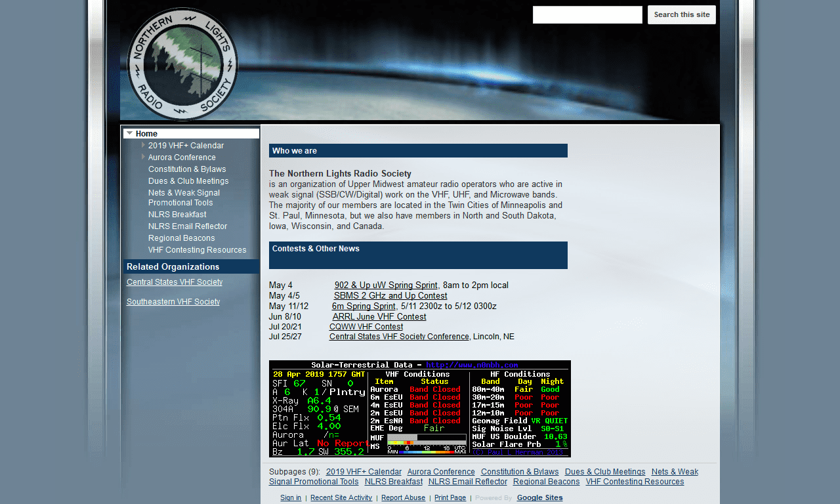Image resolution: width=840 pixels, height=504 pixels.
Task: Open NLRS Breakfast subpage link
Action: point(394,482)
